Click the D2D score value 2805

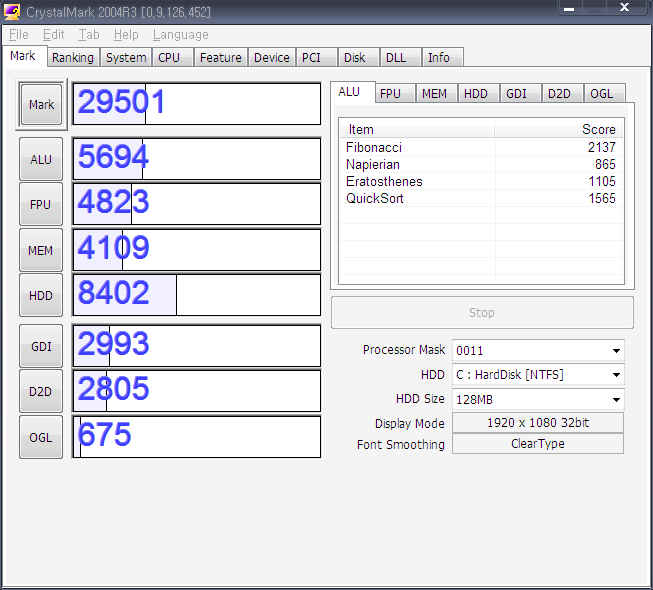click(x=113, y=389)
